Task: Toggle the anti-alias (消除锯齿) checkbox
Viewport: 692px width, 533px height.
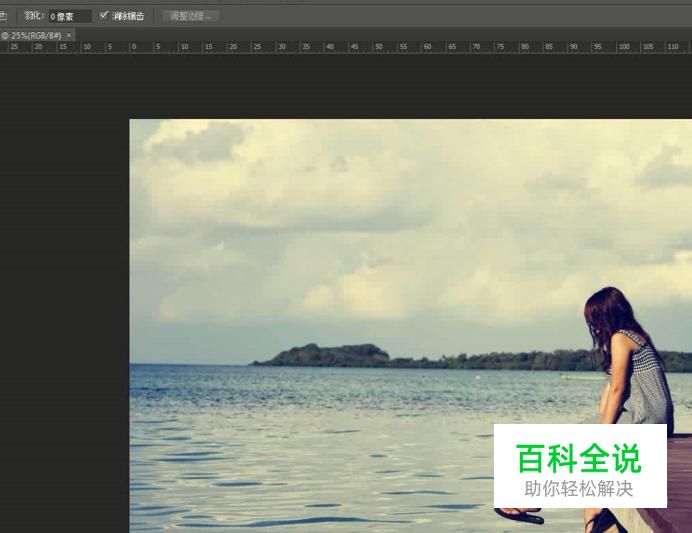Action: [104, 15]
